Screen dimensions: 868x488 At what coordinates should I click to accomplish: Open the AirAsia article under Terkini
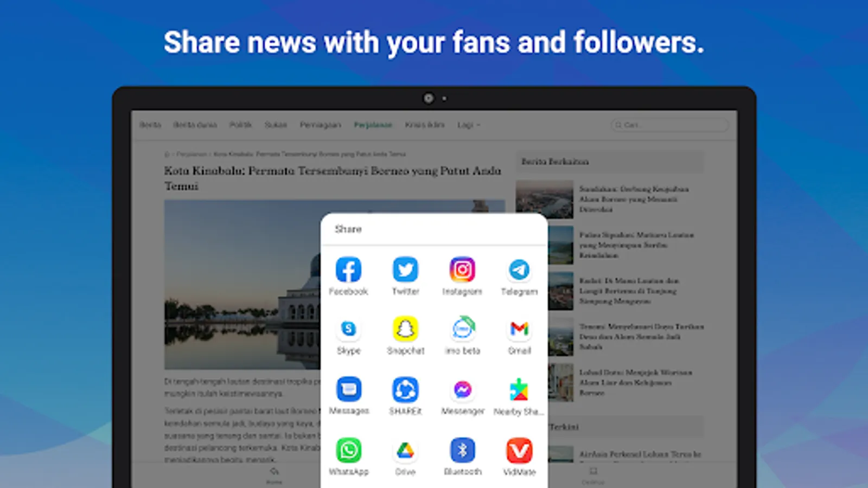(x=640, y=454)
